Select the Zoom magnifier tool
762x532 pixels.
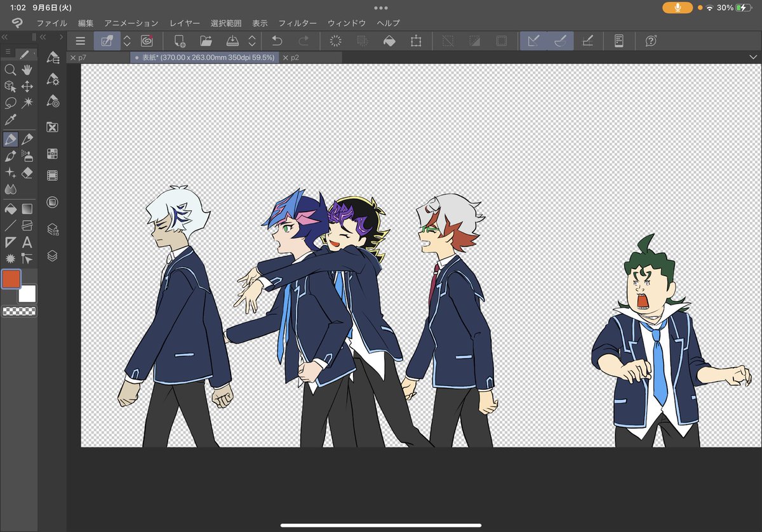10,70
